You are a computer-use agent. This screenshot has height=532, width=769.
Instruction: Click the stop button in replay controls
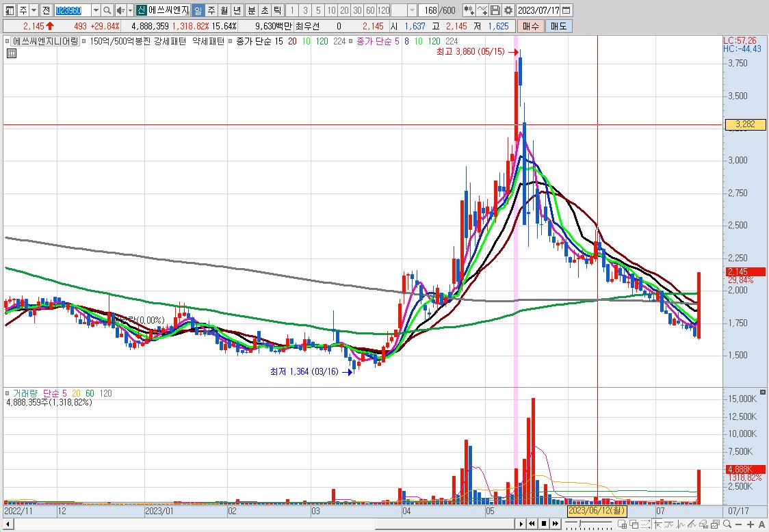click(544, 524)
